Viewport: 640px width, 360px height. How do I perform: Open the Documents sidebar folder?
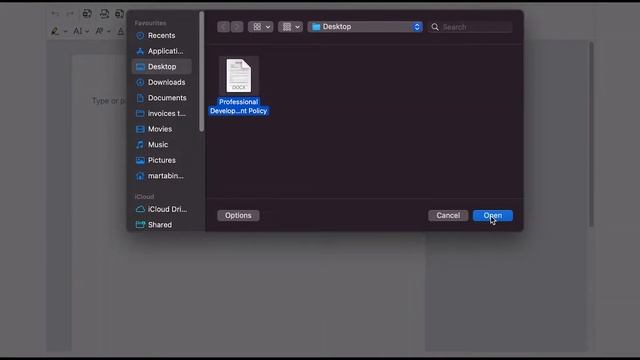coord(162,98)
